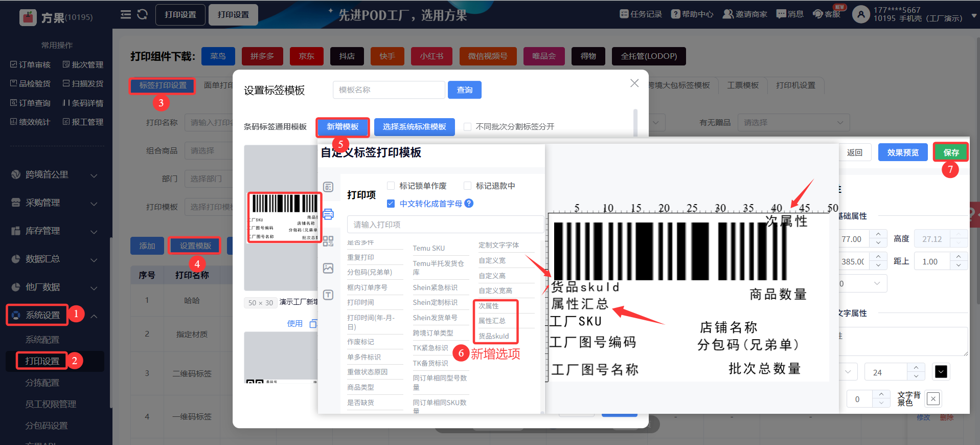Viewport: 980px width, 445px height.
Task: Open the 组合商品 dropdown
Action: pos(209,151)
